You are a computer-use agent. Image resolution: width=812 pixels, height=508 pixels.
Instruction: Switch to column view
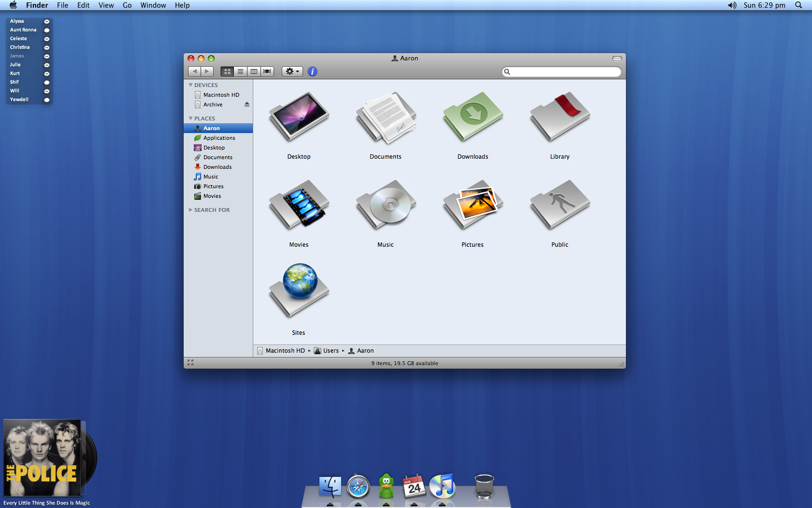(254, 72)
